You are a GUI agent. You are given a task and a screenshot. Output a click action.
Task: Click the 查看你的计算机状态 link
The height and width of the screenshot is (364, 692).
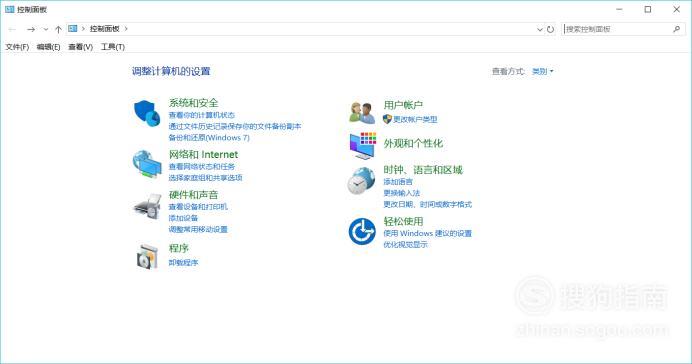[x=202, y=115]
